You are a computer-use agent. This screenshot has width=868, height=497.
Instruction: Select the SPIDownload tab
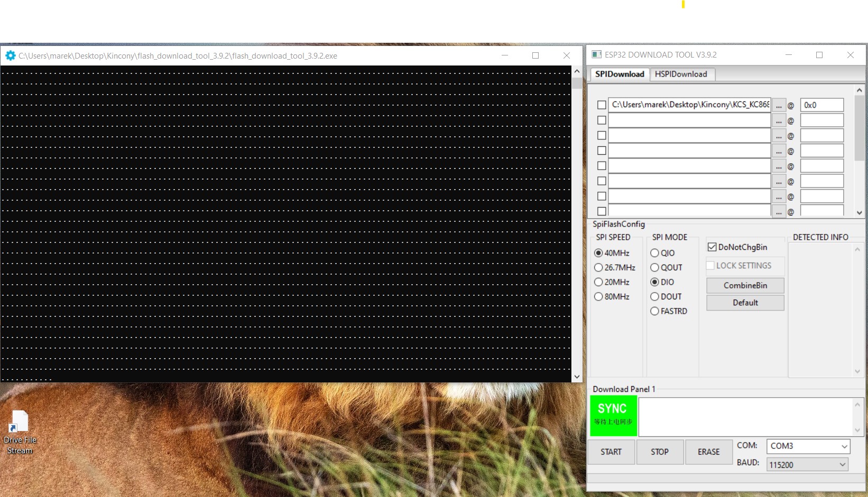click(x=620, y=74)
